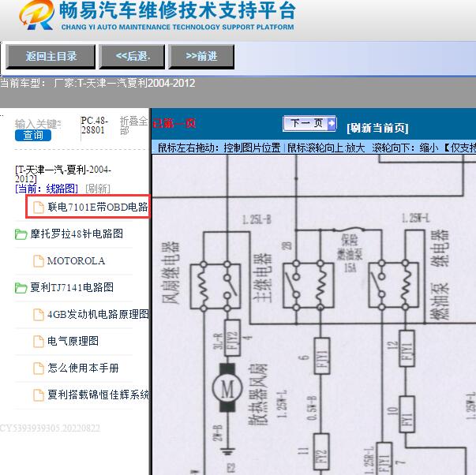Click the page icon beside 怎么使用本手册
Image resolution: width=476 pixels, height=475 pixels.
pyautogui.click(x=39, y=368)
